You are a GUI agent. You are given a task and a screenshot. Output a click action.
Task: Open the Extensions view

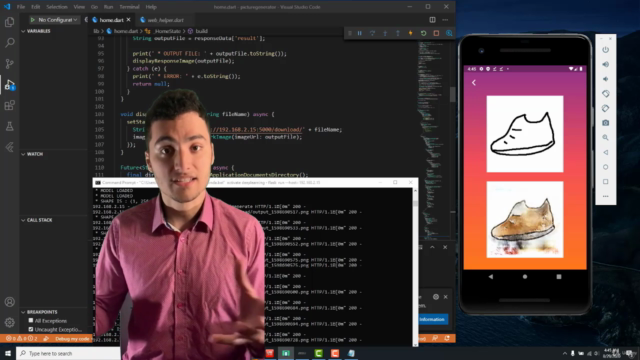(x=9, y=106)
